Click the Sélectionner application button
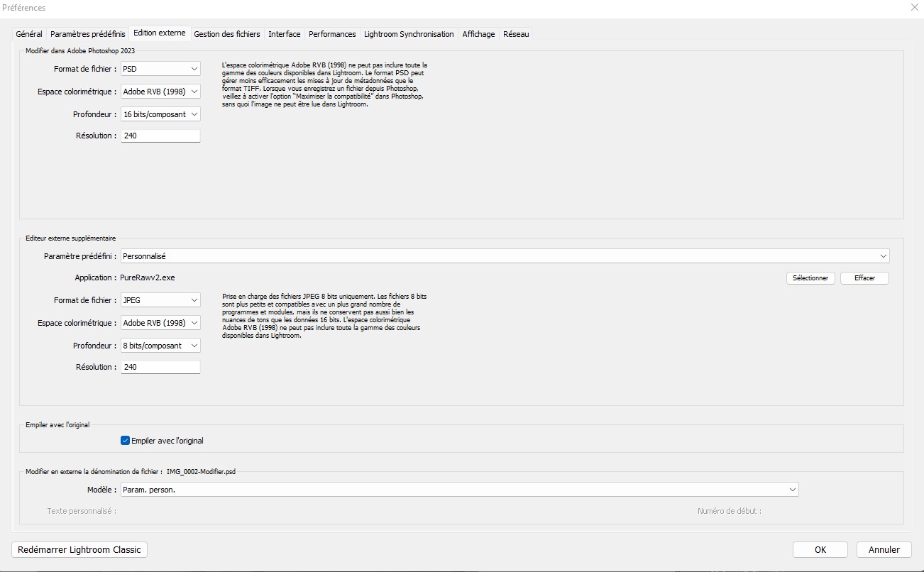This screenshot has height=572, width=924. click(810, 278)
